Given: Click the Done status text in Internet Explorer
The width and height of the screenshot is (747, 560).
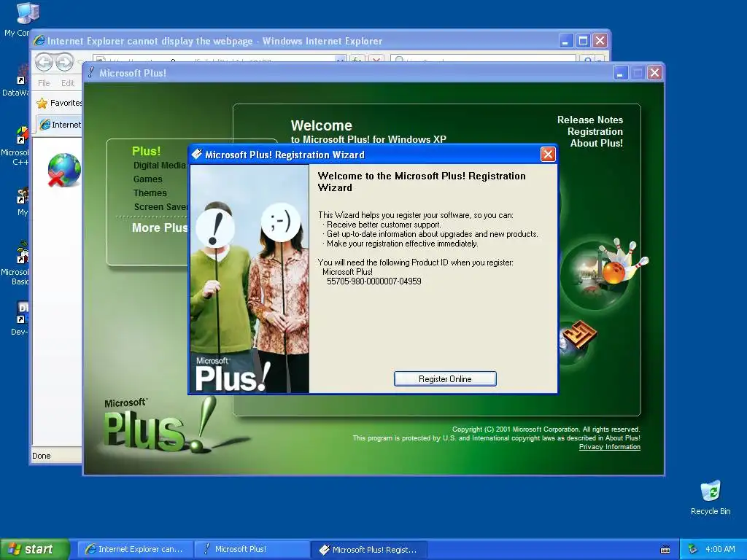Looking at the screenshot, I should pos(42,456).
